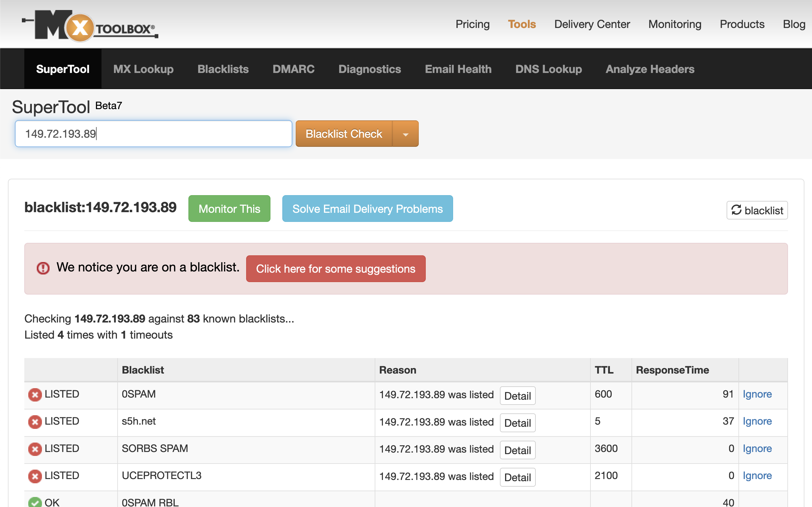812x507 pixels.
Task: Click the red X icon for UCEPROTECTL3 row
Action: click(35, 476)
